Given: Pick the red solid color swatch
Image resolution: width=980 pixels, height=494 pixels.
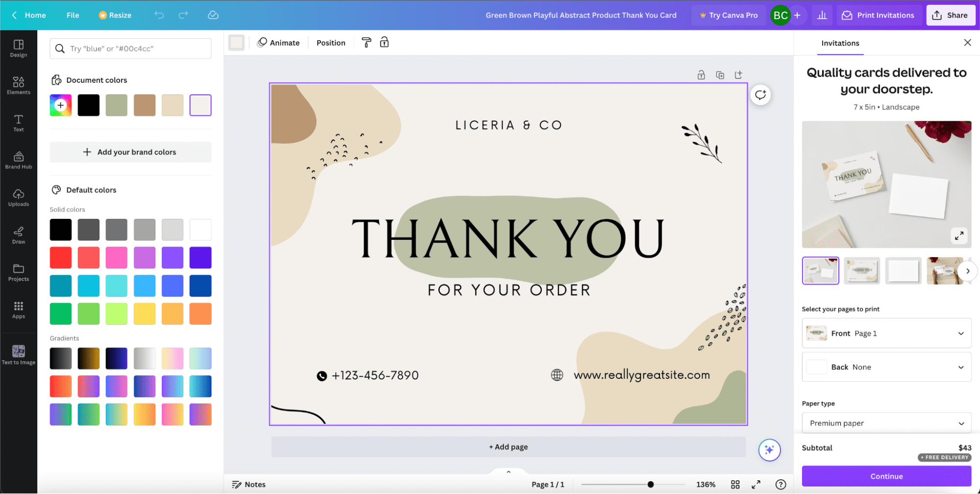Looking at the screenshot, I should [x=61, y=258].
